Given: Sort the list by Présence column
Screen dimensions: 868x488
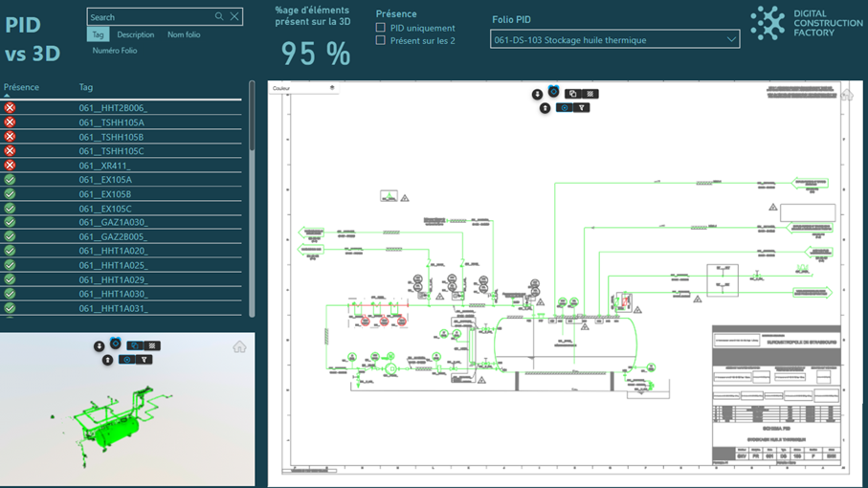Looking at the screenshot, I should (x=21, y=87).
